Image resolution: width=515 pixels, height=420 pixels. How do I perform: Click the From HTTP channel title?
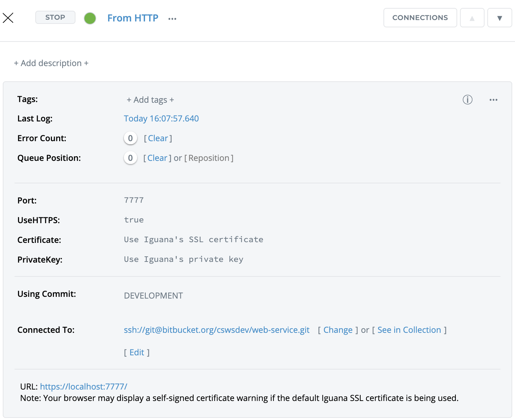[133, 18]
